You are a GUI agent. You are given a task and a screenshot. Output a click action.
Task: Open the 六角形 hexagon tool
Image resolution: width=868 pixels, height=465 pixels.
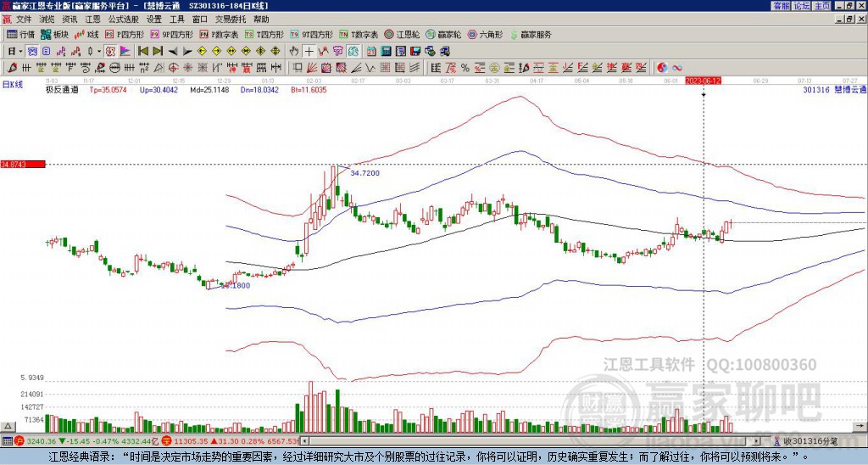coord(486,34)
